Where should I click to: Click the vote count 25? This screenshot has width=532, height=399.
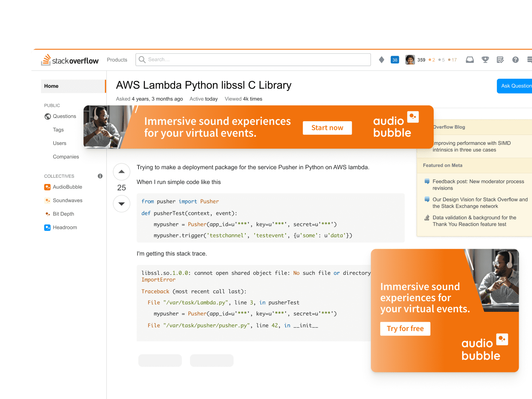(x=122, y=188)
